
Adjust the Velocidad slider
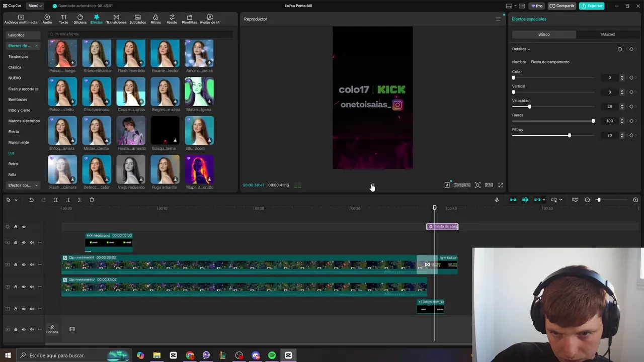coord(529,107)
